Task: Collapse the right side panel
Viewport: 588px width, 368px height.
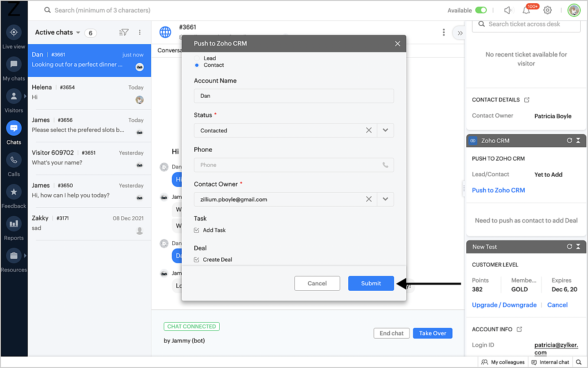Action: click(460, 33)
